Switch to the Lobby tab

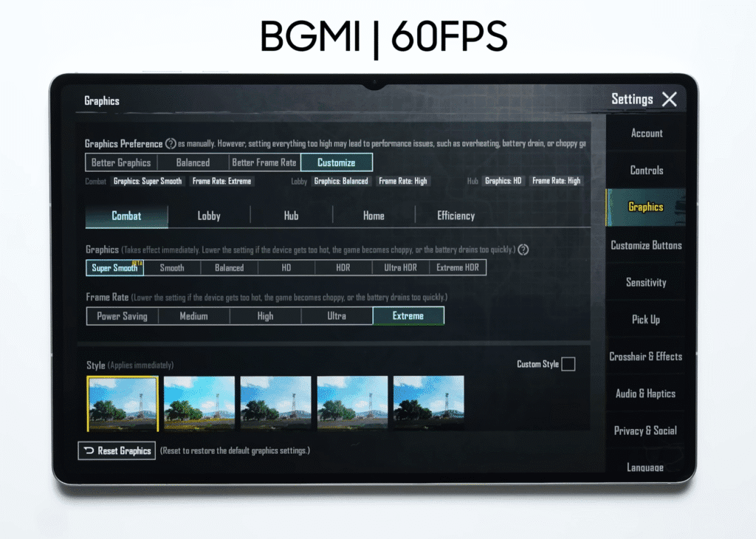[x=209, y=216]
